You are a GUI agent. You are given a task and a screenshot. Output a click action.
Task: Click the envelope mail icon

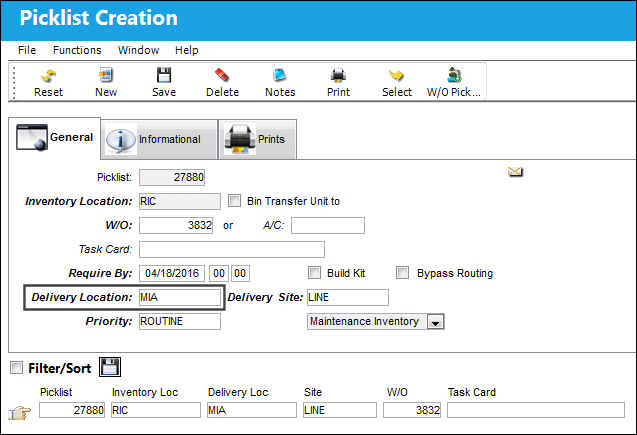[515, 172]
